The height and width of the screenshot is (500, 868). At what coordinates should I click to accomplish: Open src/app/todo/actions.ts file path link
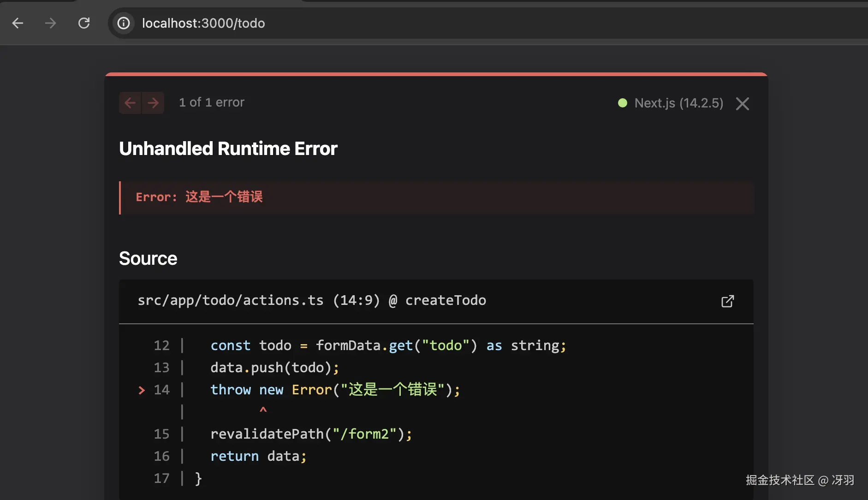pyautogui.click(x=312, y=300)
